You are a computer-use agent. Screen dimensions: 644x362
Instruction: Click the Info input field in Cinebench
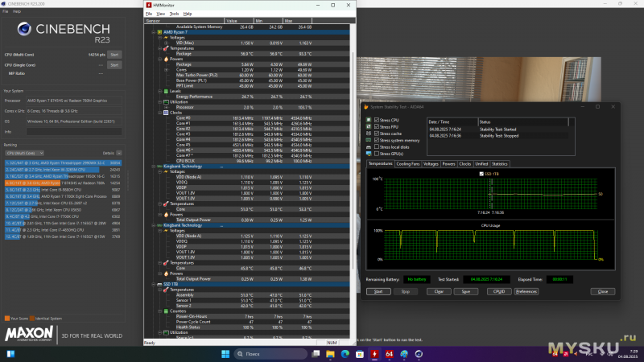[74, 132]
